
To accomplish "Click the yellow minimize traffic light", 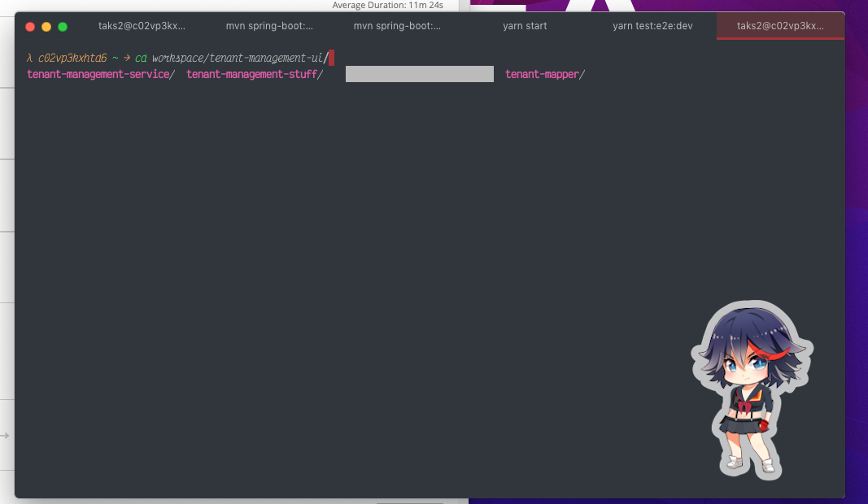I will click(46, 26).
